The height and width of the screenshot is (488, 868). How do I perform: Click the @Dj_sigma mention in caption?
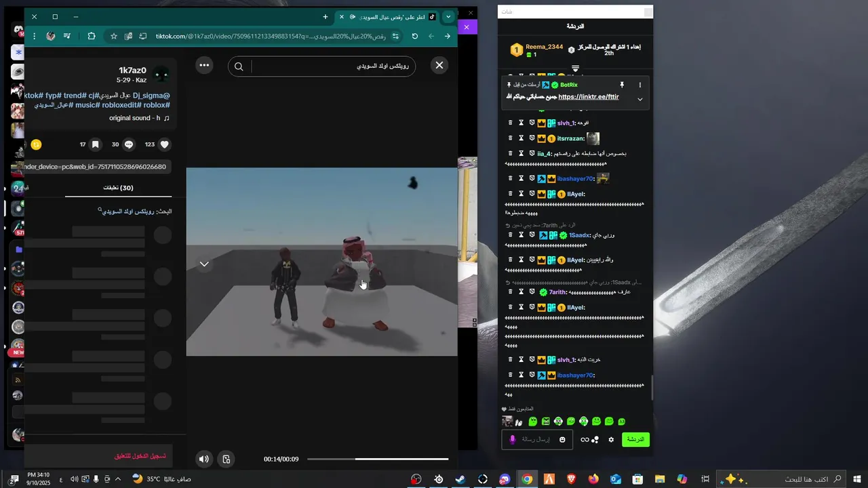click(151, 96)
